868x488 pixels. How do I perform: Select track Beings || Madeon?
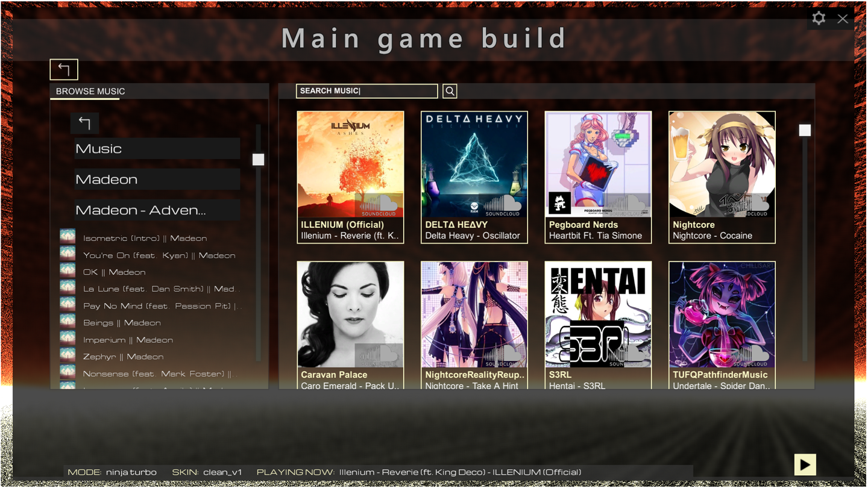point(122,322)
